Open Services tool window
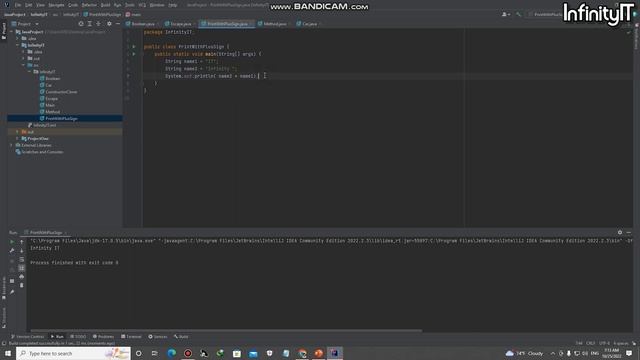Screen dimensions: 640x360 pyautogui.click(x=158, y=336)
